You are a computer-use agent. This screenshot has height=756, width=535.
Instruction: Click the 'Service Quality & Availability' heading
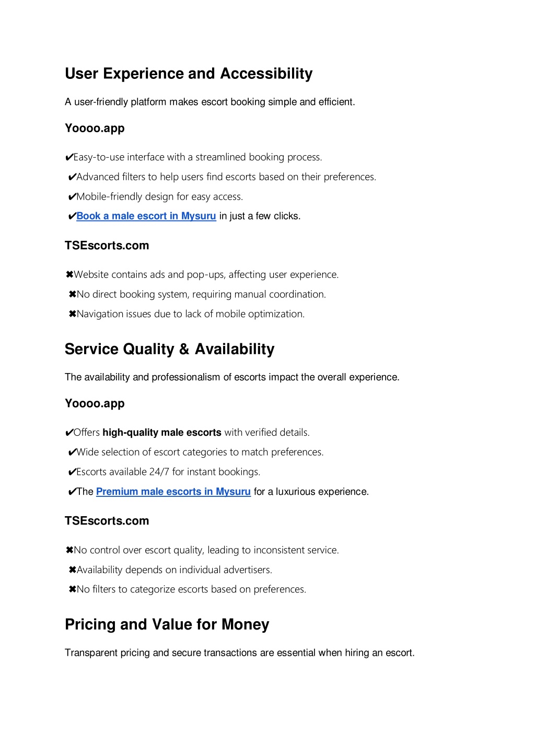[170, 349]
